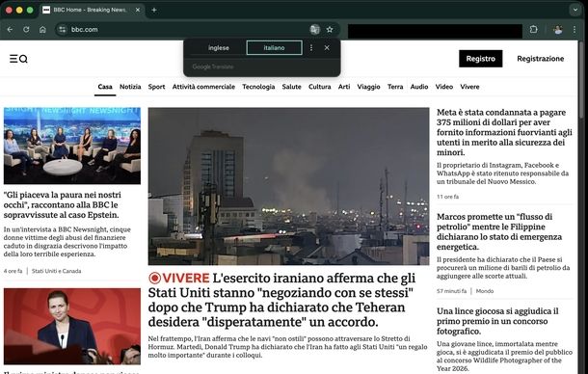
Task: Open the Newsnight studio thumbnail
Action: coord(72,146)
